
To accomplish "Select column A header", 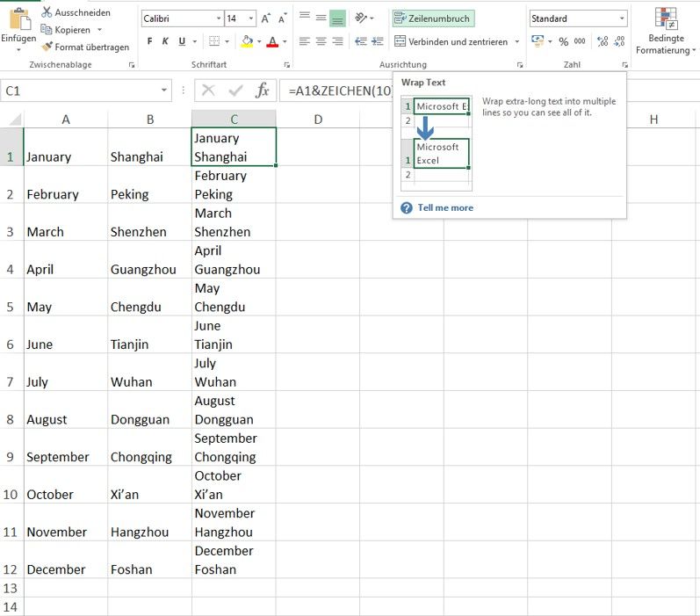I will click(66, 120).
